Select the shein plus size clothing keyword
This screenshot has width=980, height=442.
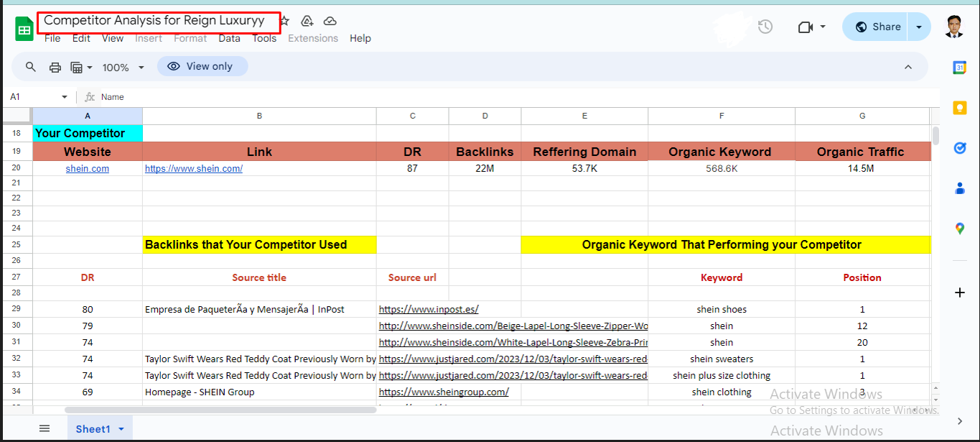722,376
